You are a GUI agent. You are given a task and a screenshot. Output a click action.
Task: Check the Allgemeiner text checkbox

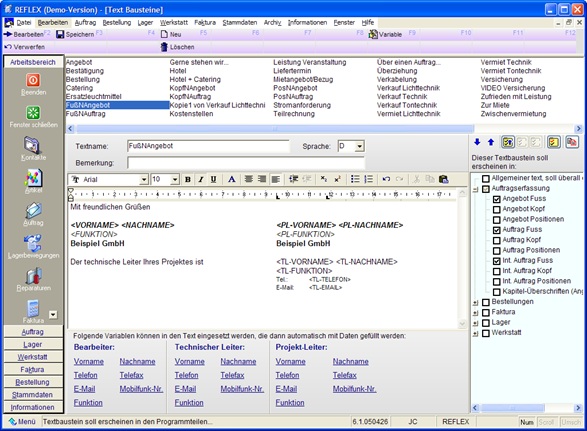pyautogui.click(x=486, y=178)
